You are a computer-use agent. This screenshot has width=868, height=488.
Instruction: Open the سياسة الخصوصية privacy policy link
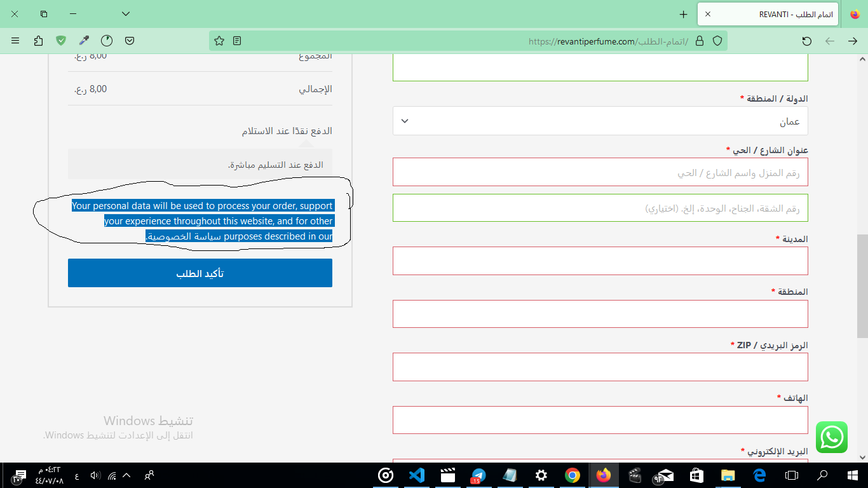[184, 237]
